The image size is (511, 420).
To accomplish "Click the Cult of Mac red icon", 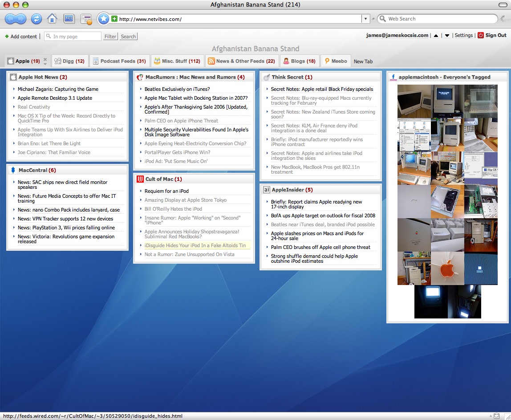I will tap(140, 179).
